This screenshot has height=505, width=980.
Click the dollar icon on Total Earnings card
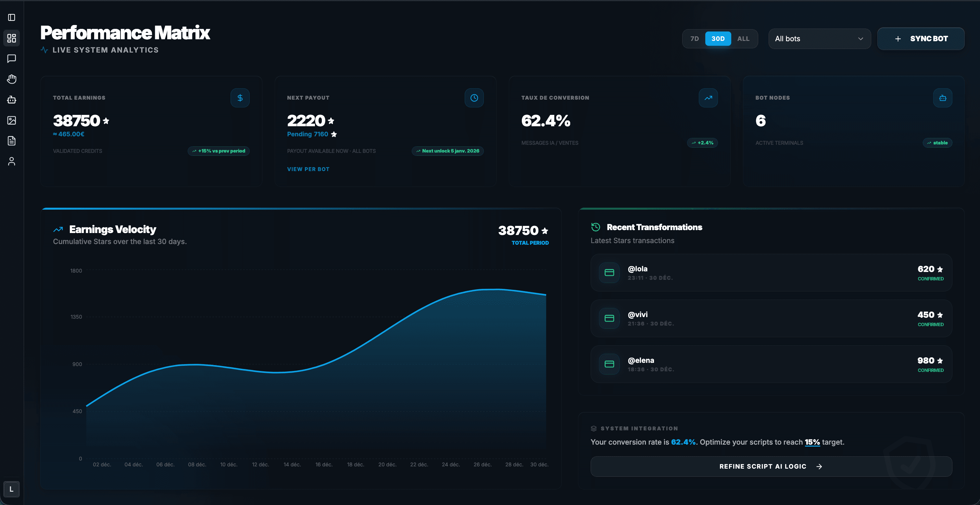click(240, 98)
